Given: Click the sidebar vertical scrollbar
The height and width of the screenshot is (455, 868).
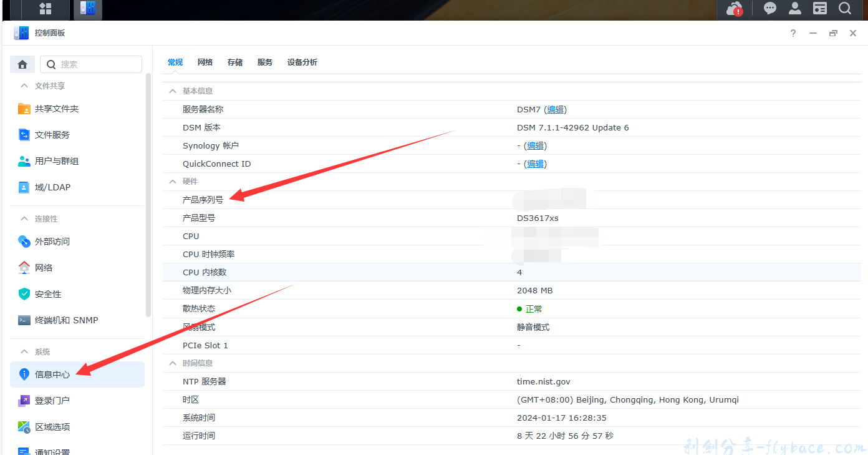Looking at the screenshot, I should [148, 195].
